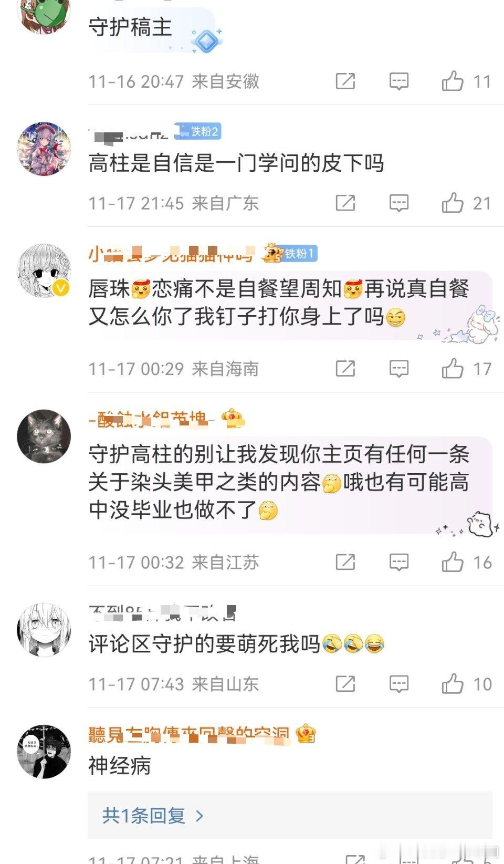Tap the 铁粉2 fan badge
504x864 pixels.
198,131
